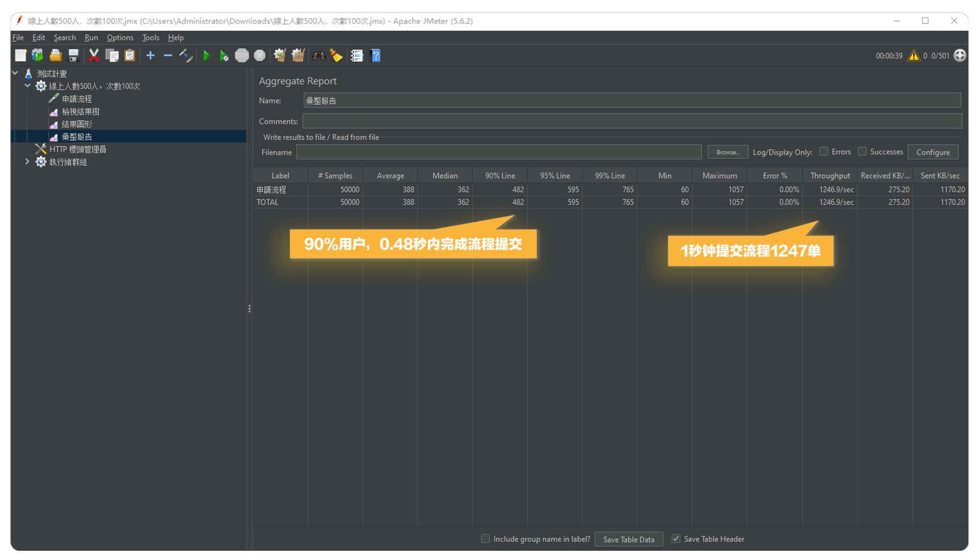Click the Save Table Data button
Viewport: 980px width, 560px height.
coord(629,539)
